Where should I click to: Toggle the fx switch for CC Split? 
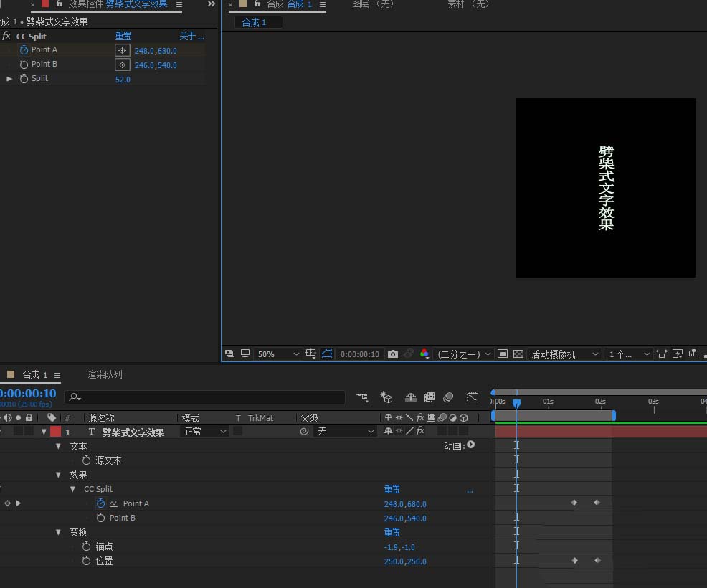click(x=6, y=36)
